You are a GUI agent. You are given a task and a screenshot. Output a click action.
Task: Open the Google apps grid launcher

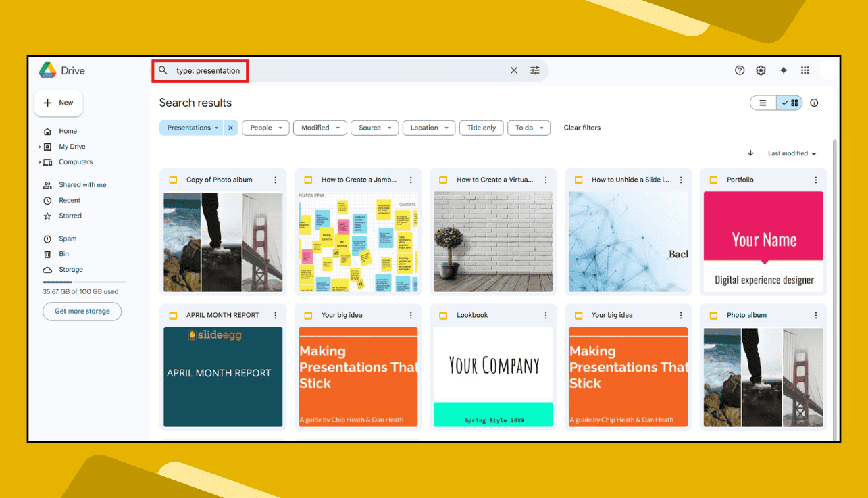click(805, 70)
